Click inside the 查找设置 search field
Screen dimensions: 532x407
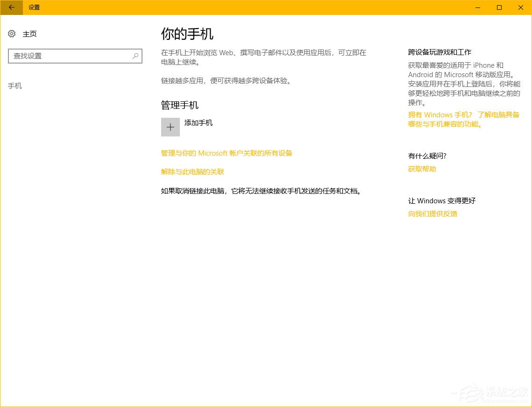(x=70, y=56)
